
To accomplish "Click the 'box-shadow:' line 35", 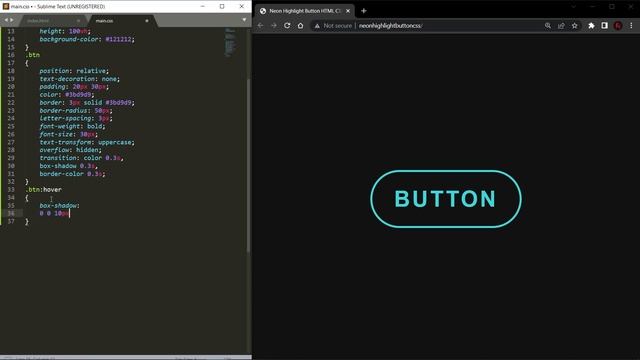I will 60,205.
